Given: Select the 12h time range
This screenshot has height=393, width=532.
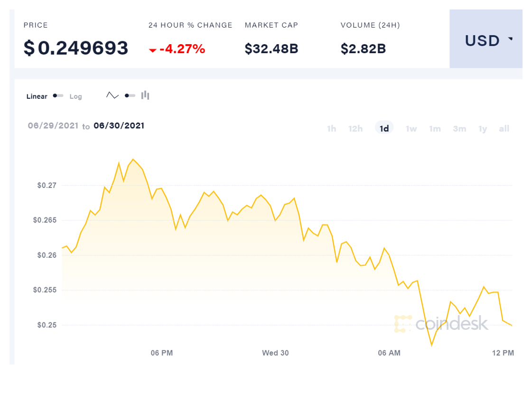Looking at the screenshot, I should (x=355, y=129).
